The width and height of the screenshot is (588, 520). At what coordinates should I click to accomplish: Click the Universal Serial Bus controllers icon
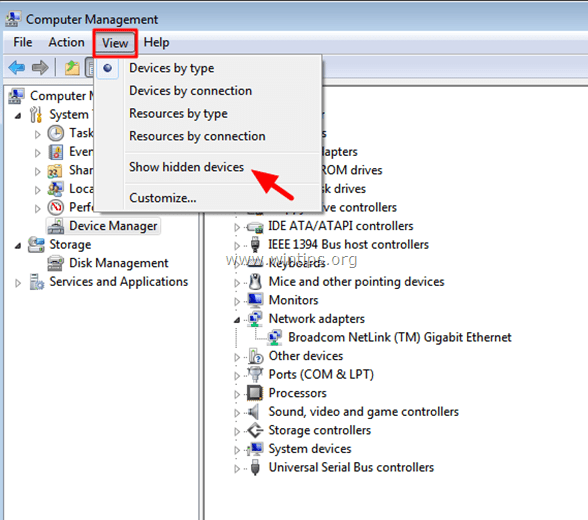(x=255, y=468)
